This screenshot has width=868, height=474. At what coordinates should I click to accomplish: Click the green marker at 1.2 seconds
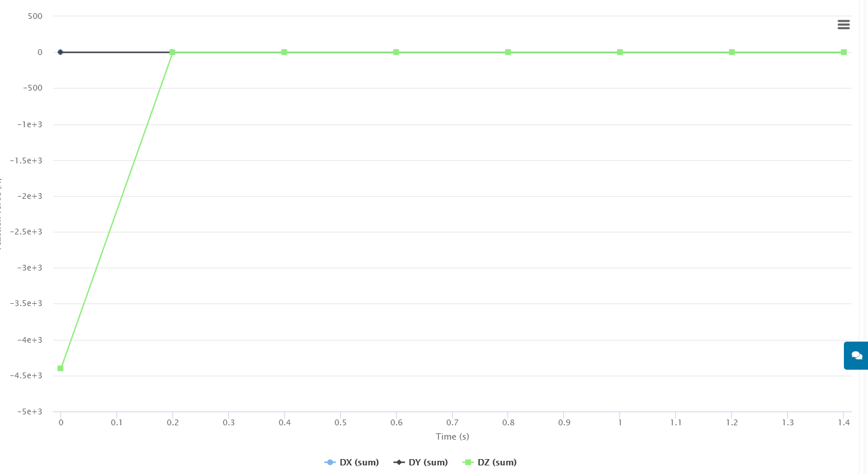731,52
